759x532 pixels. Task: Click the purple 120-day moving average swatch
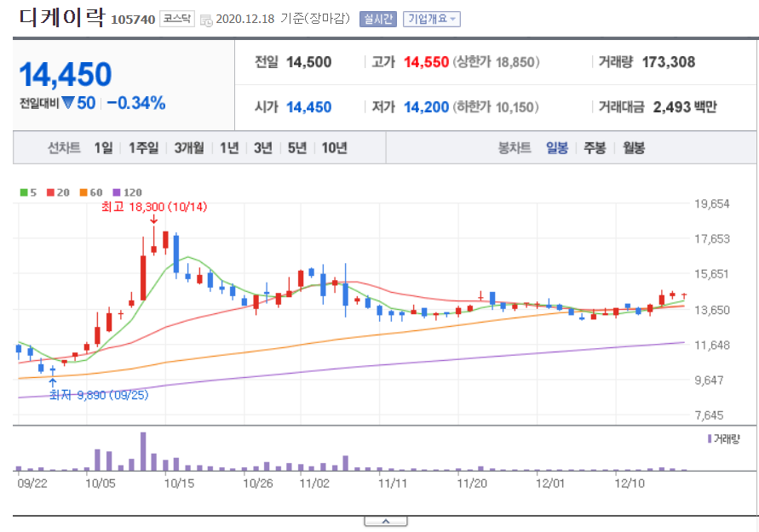pos(116,192)
